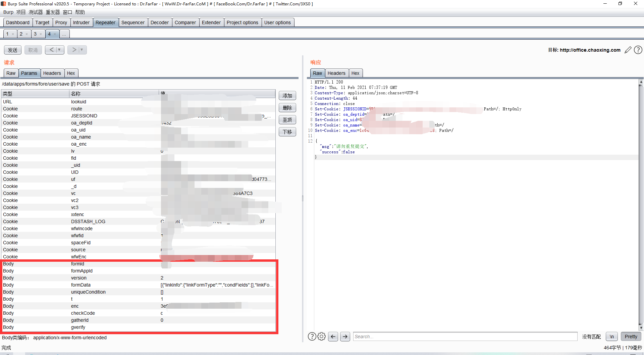Select the DSSTASH_LOG cookie row
This screenshot has height=355, width=644.
click(139, 221)
